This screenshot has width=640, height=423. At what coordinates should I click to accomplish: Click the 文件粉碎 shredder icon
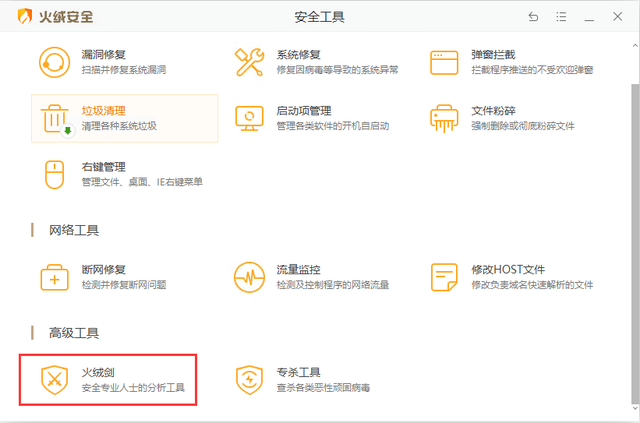[444, 119]
